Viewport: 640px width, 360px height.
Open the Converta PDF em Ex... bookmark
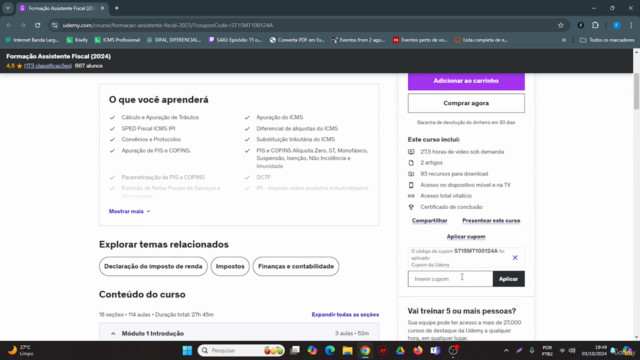[x=297, y=40]
